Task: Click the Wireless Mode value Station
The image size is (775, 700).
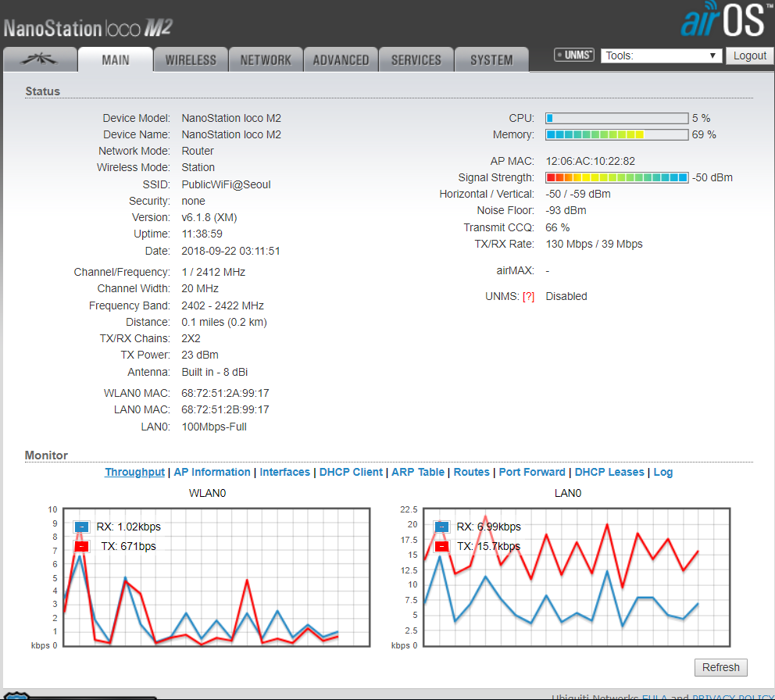Action: tap(198, 168)
